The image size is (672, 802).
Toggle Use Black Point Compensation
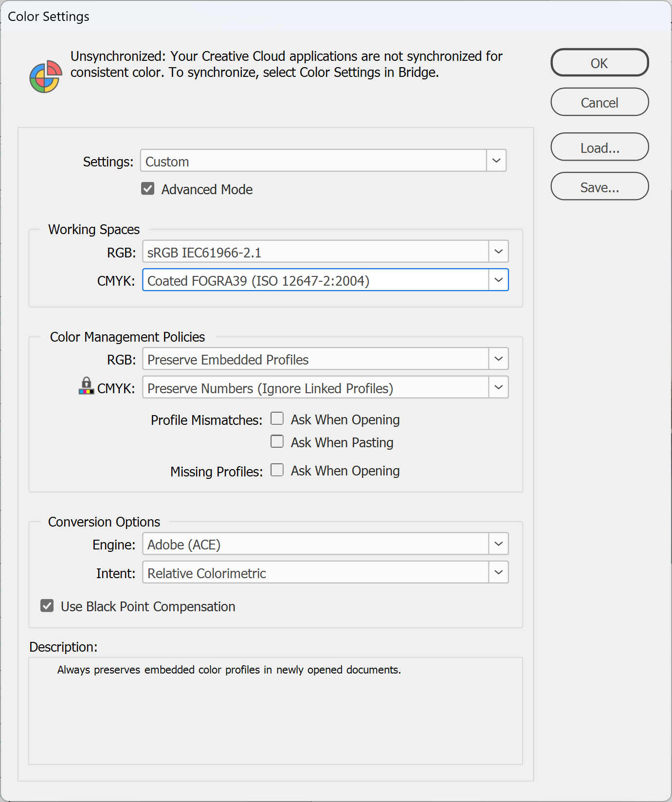(47, 606)
